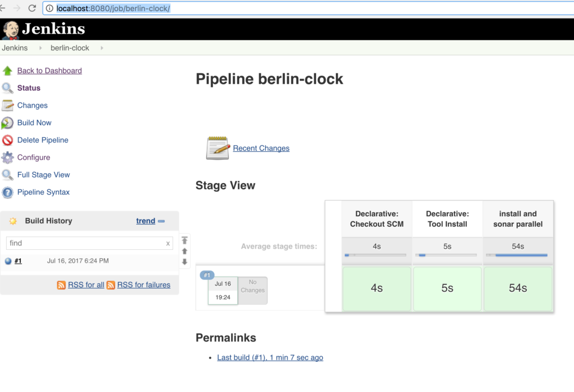The image size is (574, 392).
Task: Click the 4s average time for Checkout SCM
Action: click(x=377, y=246)
